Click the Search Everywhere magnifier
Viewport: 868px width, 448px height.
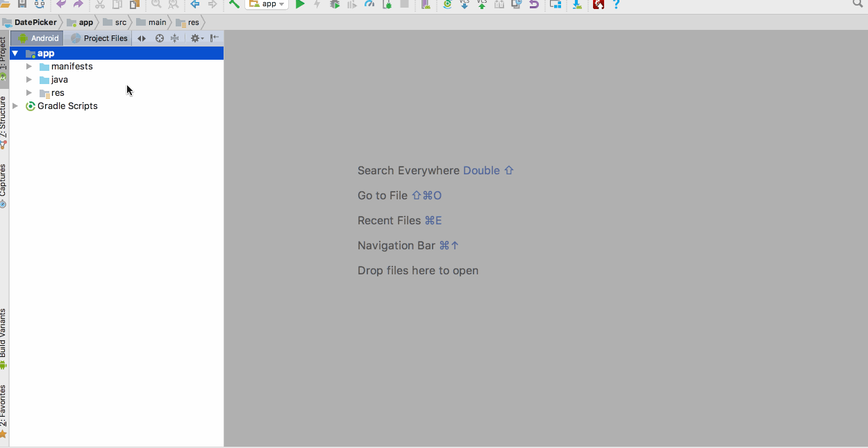[x=858, y=3]
